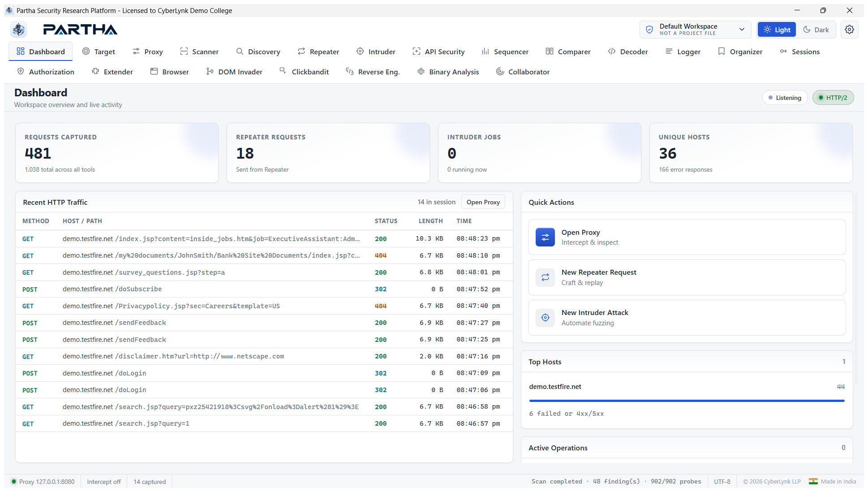The width and height of the screenshot is (868, 492).
Task: Click Open Proxy button in Recent HTTP Traffic
Action: tap(483, 202)
